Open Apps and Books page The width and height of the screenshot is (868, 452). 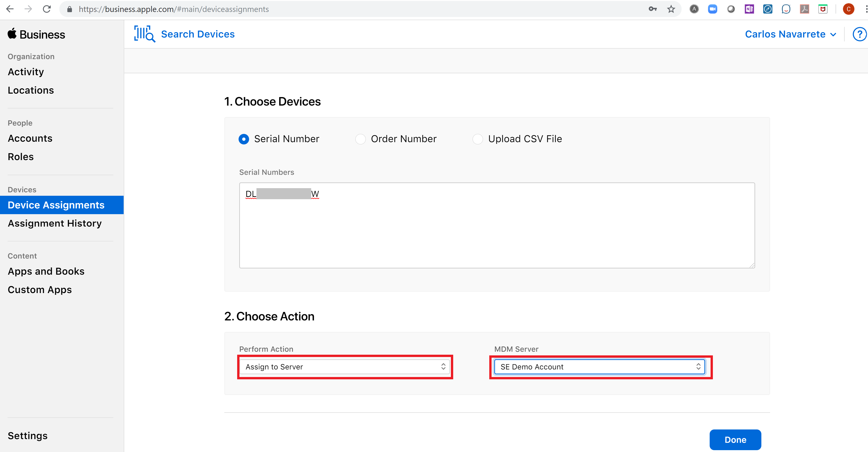(x=46, y=271)
